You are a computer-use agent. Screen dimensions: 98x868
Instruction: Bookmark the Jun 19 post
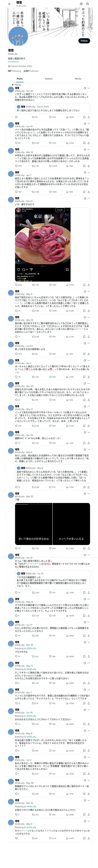coord(84,143)
